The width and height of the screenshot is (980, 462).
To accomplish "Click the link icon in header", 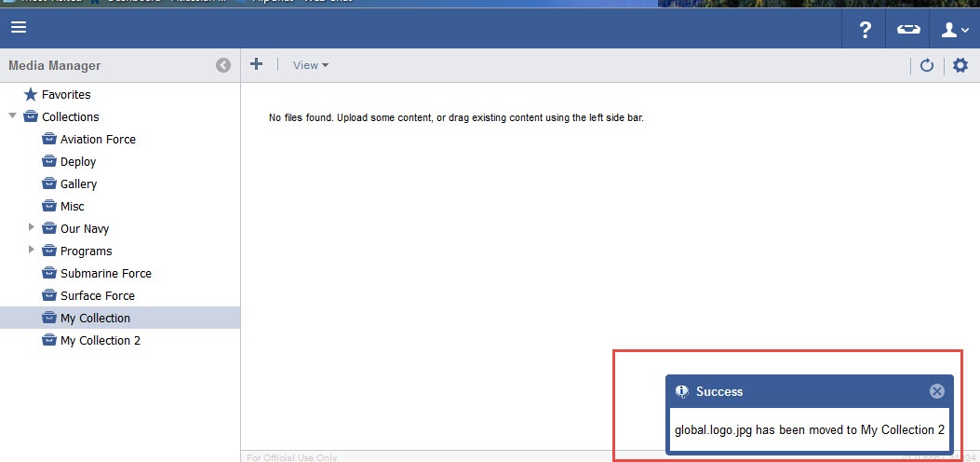I will click(907, 30).
